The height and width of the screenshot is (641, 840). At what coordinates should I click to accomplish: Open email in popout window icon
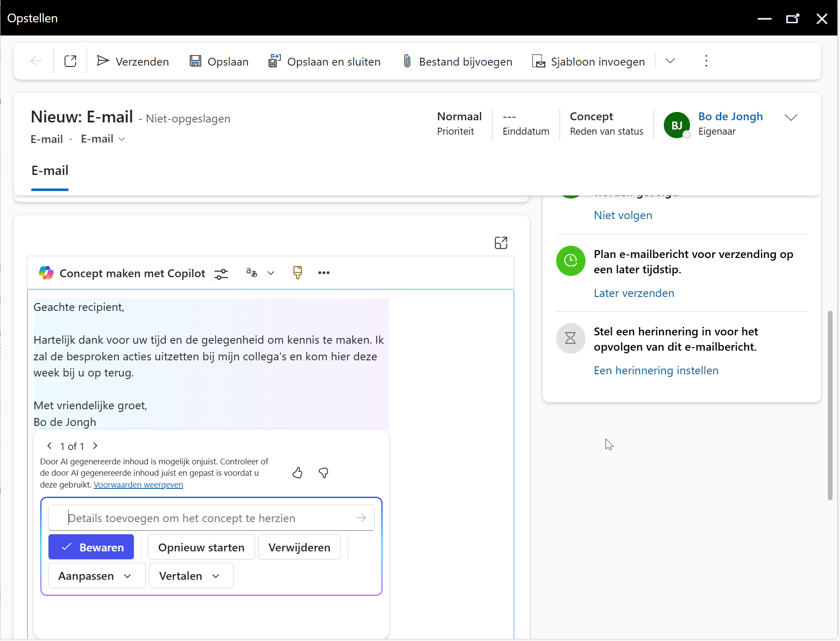tap(70, 61)
